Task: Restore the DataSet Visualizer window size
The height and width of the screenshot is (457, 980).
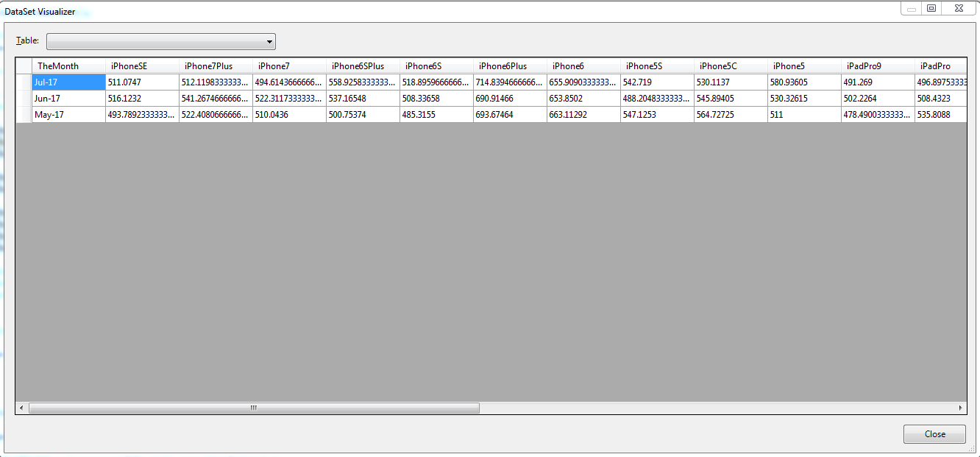Action: (931, 9)
